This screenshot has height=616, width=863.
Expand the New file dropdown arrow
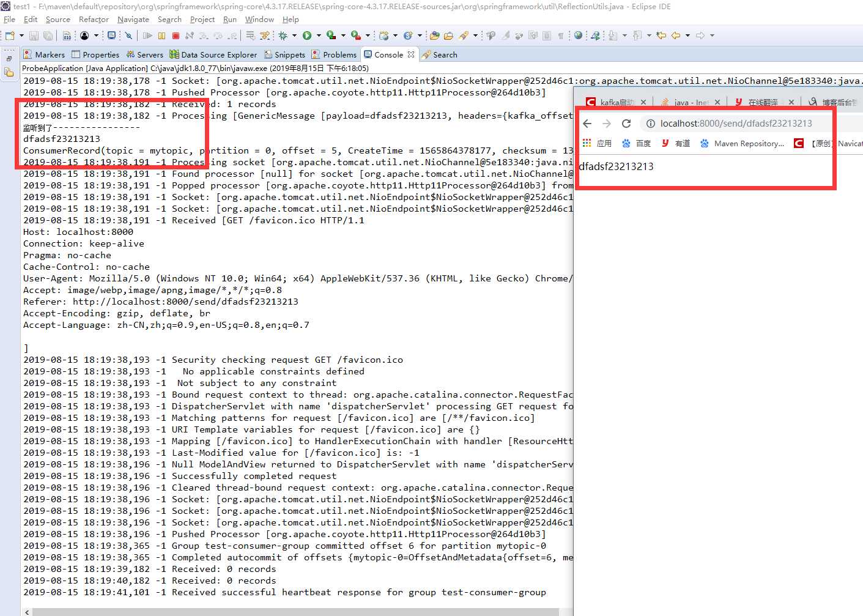tap(21, 35)
